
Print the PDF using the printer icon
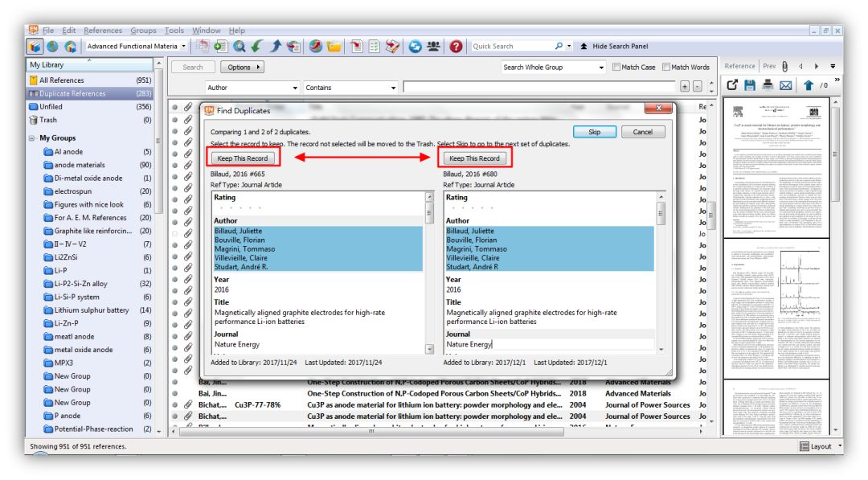tap(768, 85)
